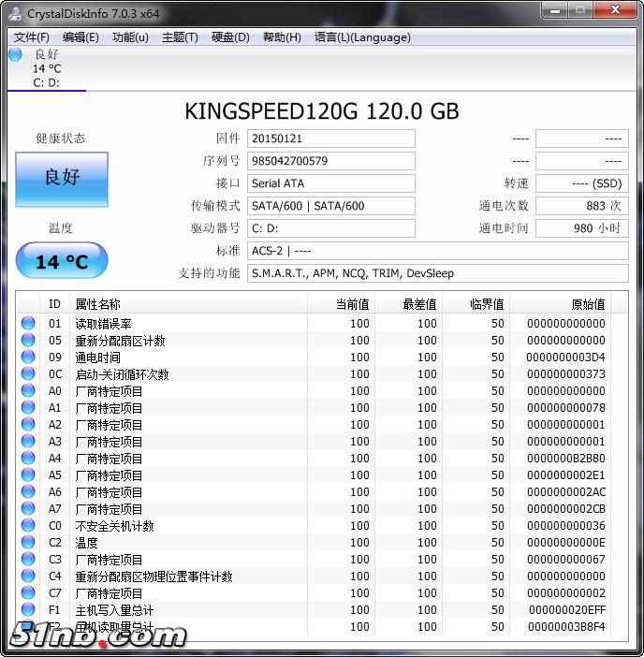644x657 pixels.
Task: Open the 硬盘(D) menu
Action: coord(230,37)
